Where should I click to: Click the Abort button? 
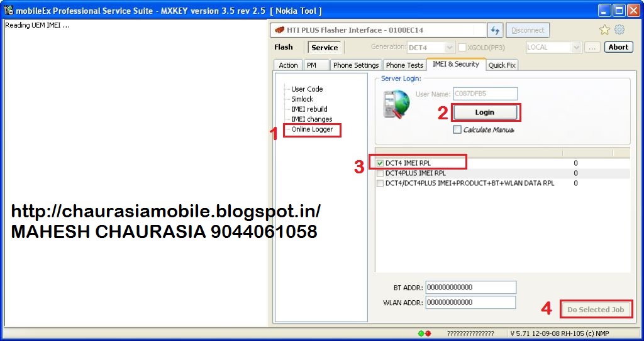(618, 46)
